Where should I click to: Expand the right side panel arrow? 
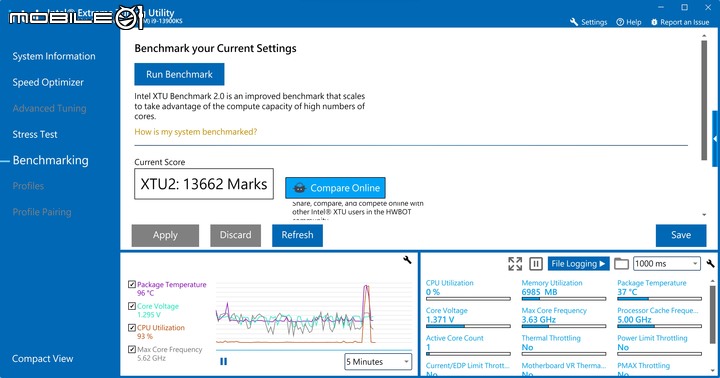[x=715, y=138]
